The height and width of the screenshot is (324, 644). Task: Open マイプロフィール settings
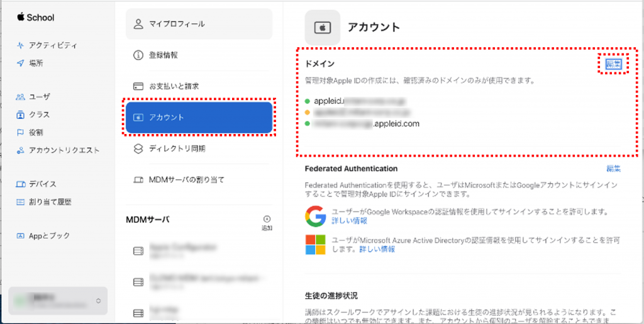(x=199, y=24)
